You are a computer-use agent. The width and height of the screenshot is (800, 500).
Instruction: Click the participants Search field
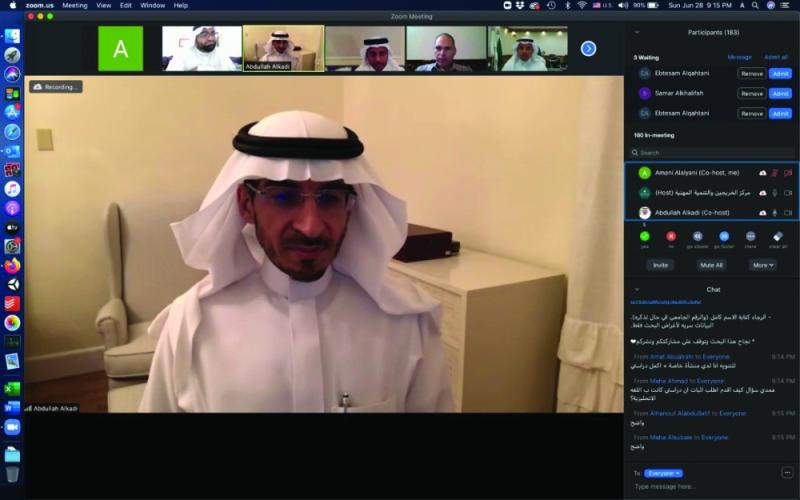point(712,153)
